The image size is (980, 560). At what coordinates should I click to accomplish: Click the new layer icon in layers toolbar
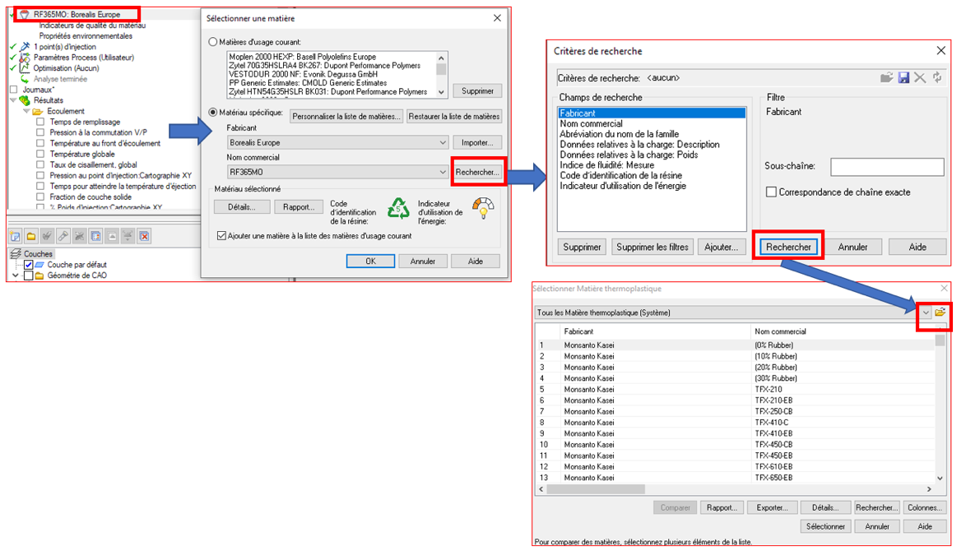[x=14, y=237]
